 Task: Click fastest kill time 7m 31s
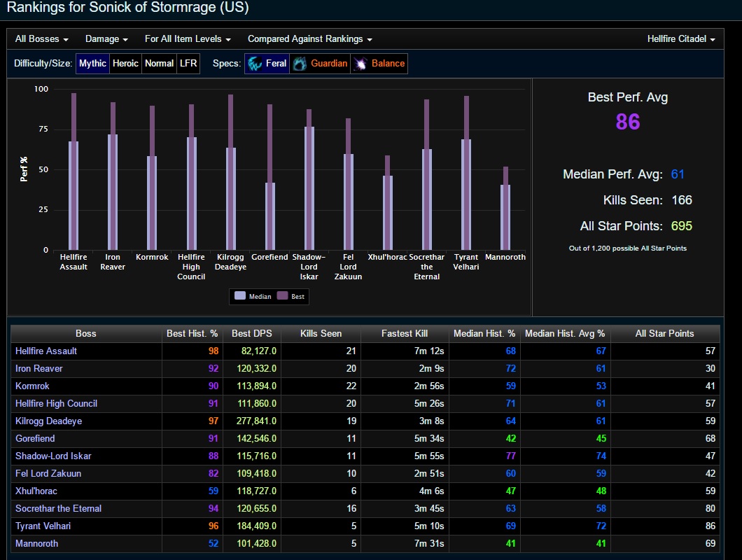[x=428, y=543]
